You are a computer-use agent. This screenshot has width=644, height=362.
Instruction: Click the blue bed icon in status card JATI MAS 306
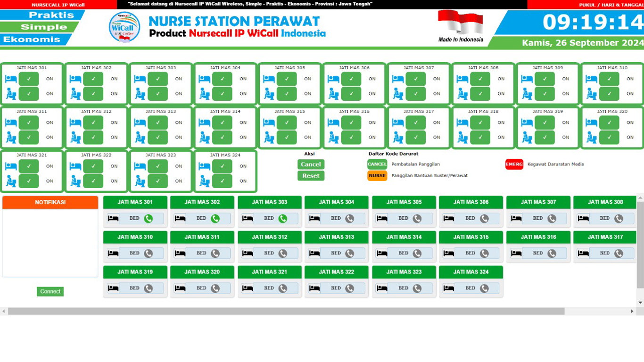pos(333,79)
